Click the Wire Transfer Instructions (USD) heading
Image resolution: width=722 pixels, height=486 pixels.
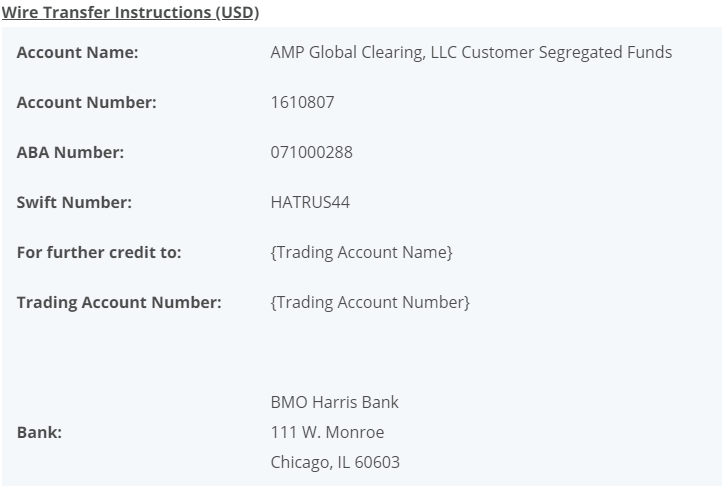click(x=130, y=12)
